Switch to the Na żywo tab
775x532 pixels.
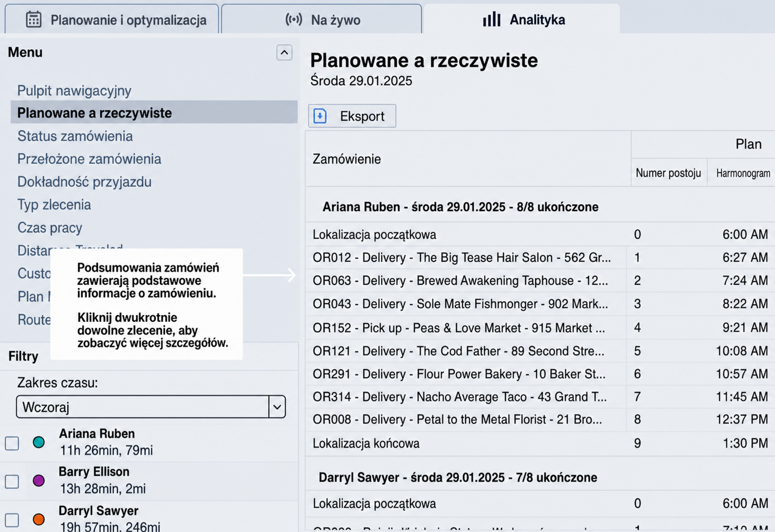click(x=322, y=19)
